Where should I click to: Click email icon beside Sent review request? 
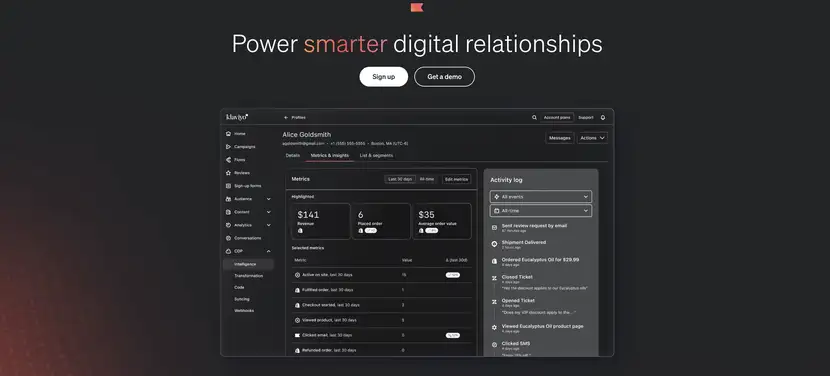click(x=494, y=227)
